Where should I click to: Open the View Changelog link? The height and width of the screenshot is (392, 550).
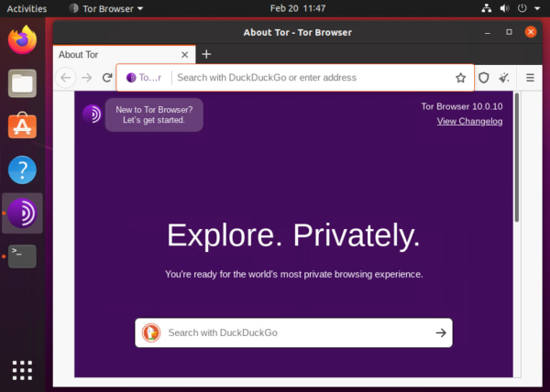pyautogui.click(x=469, y=121)
